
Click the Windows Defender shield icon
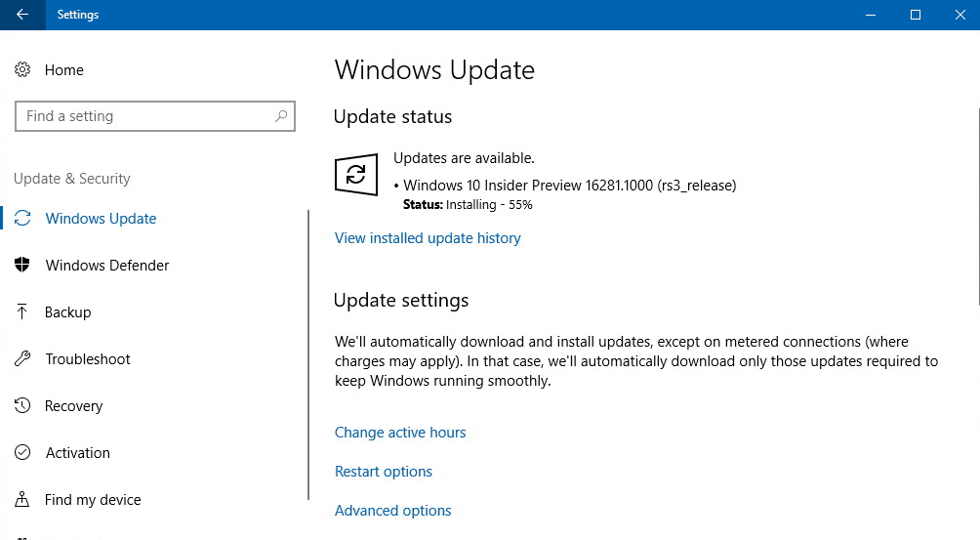22,265
